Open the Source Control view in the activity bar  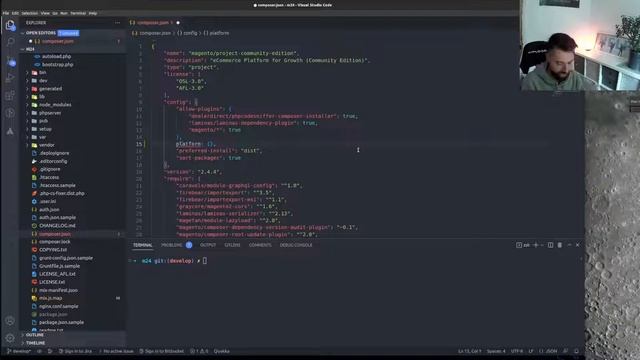[10, 61]
